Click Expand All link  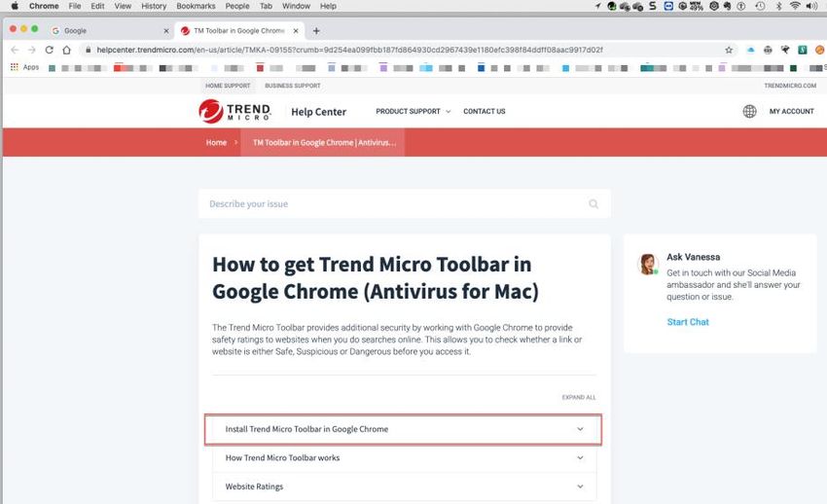click(579, 397)
